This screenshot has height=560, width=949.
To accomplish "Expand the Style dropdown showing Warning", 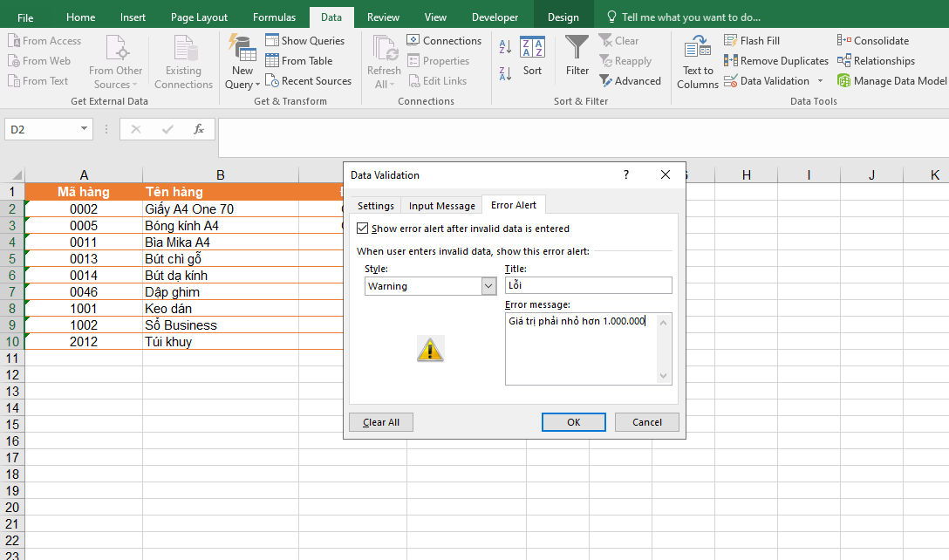I will pos(488,286).
